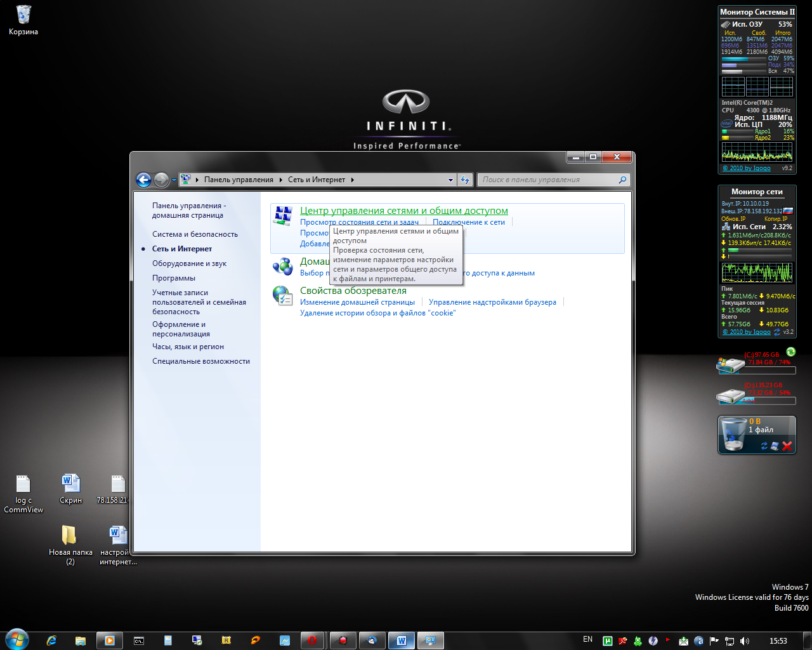Viewport: 812px width, 650px height.
Task: Click the Свойства обозревателя globe icon
Action: coord(283,295)
